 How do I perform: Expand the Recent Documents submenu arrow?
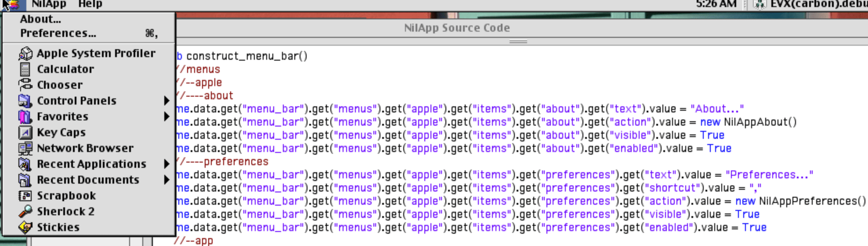pos(166,180)
